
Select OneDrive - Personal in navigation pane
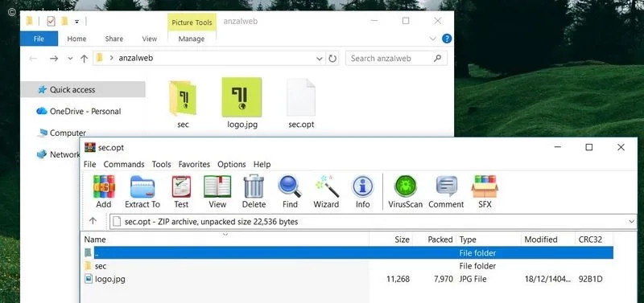tap(79, 111)
